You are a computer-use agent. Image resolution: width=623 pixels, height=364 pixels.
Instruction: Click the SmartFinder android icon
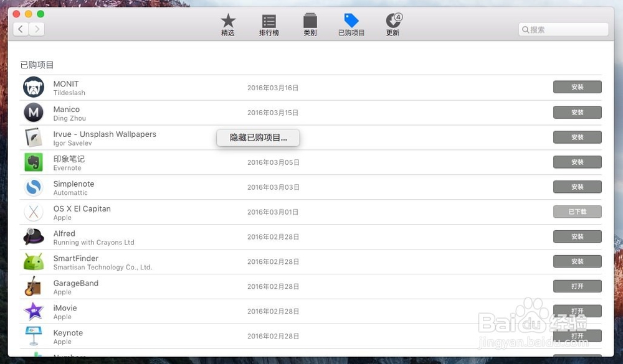click(x=34, y=261)
